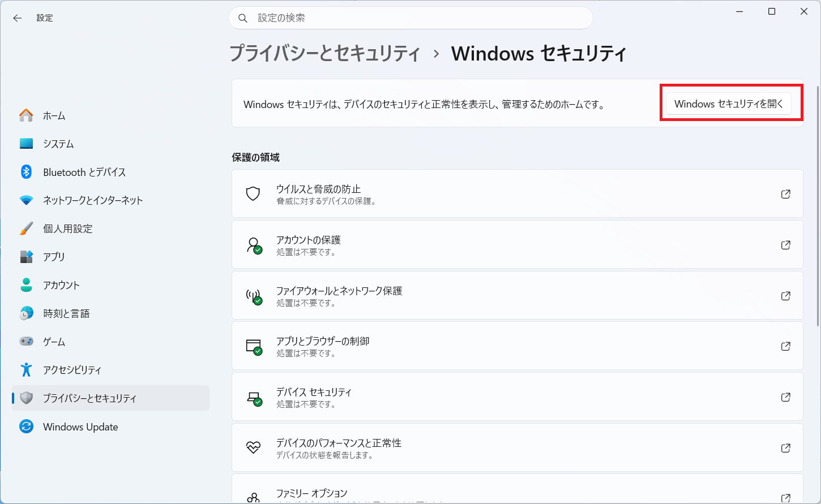Image resolution: width=821 pixels, height=504 pixels.
Task: Click the プライバシーとセキュリティ shield icon in sidebar
Action: 26,398
